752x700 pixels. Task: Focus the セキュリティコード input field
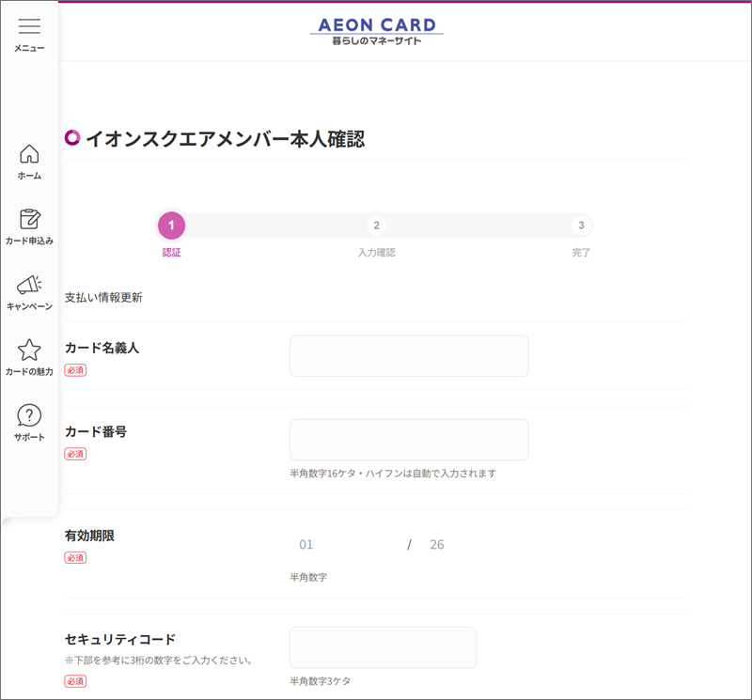384,647
